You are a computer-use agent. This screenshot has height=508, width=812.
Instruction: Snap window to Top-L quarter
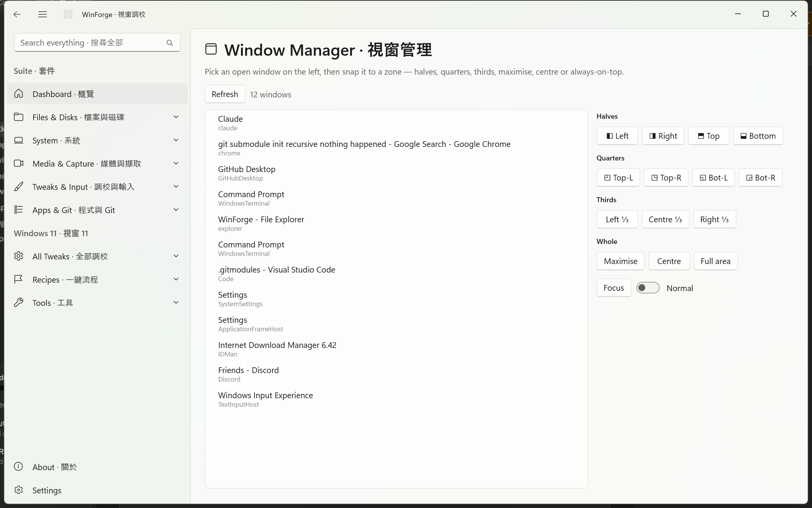pos(618,177)
